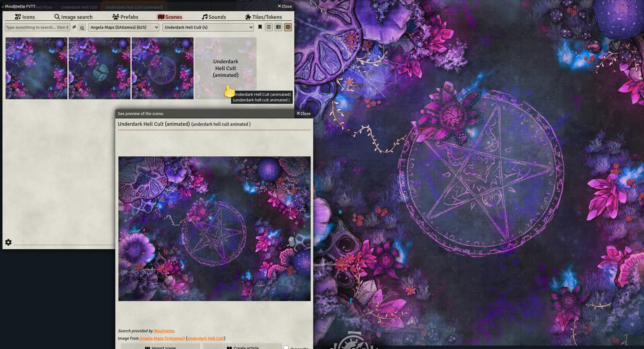Click the 'See preview of the scene.' title bar text
Screen dimensions: 644x349
click(x=141, y=113)
